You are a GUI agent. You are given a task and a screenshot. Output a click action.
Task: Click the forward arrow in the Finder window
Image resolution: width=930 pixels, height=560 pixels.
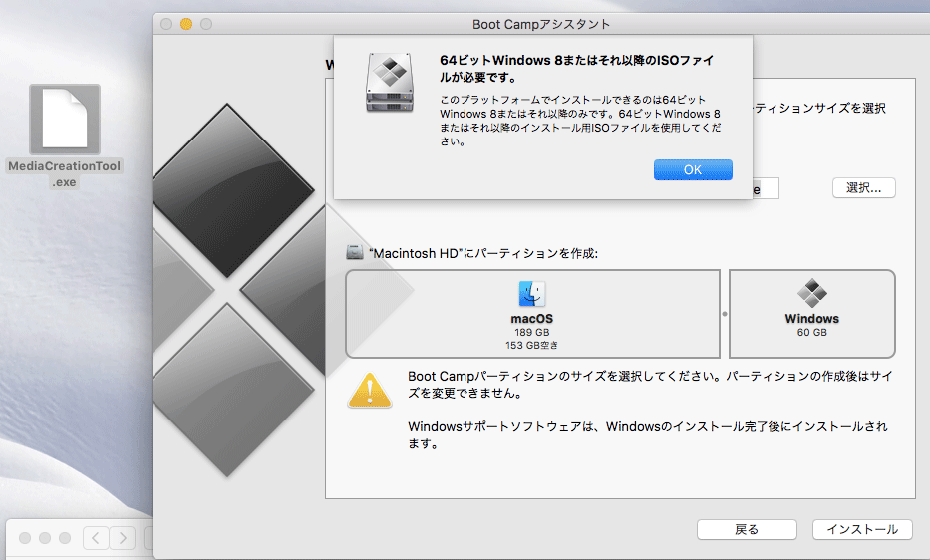tap(123, 538)
